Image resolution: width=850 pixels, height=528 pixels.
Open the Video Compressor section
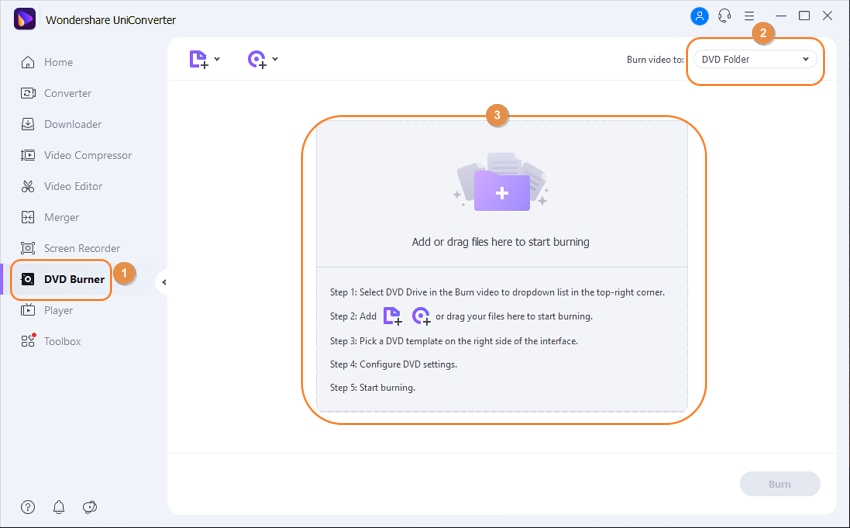point(87,155)
